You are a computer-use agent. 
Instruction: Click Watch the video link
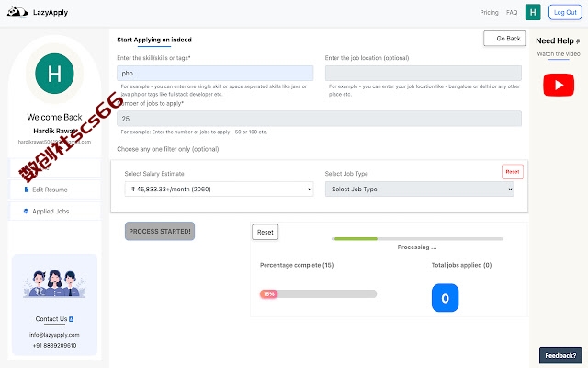pos(559,53)
